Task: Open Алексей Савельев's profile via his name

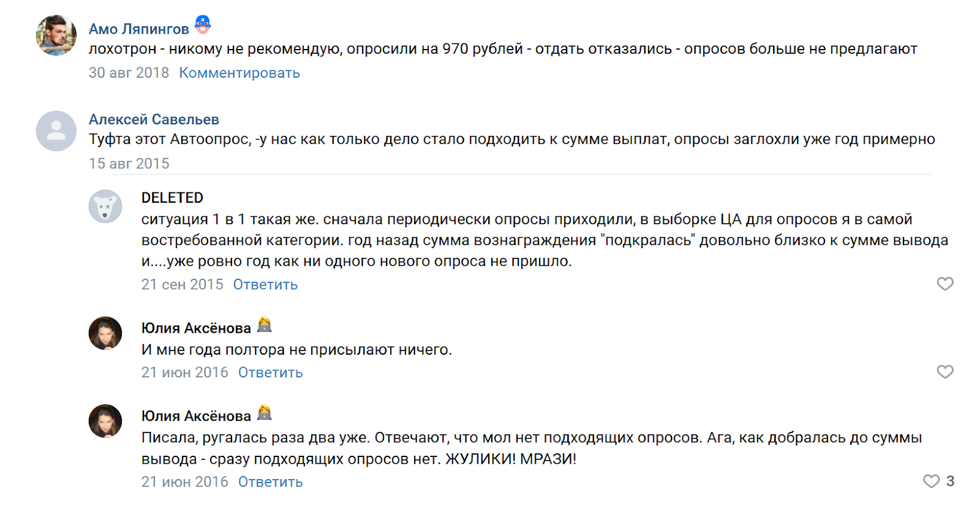Action: pos(153,119)
